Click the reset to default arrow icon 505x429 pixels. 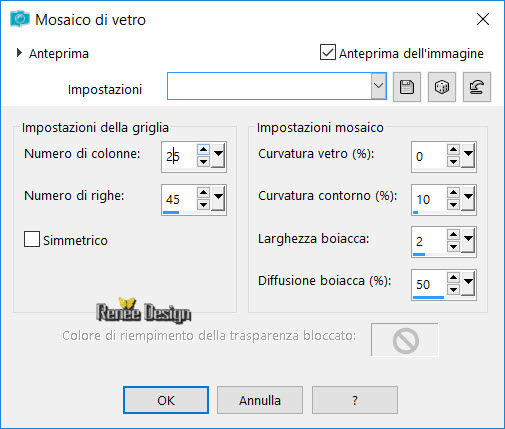point(477,87)
